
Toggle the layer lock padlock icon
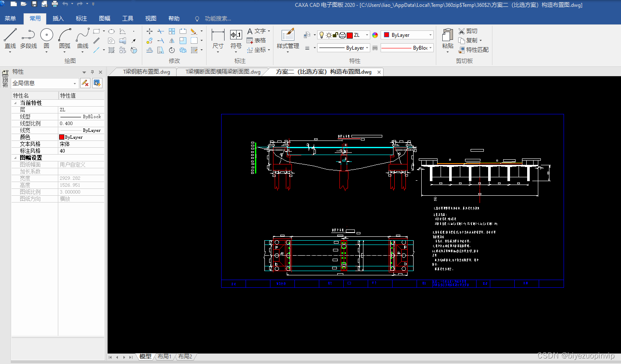(336, 35)
